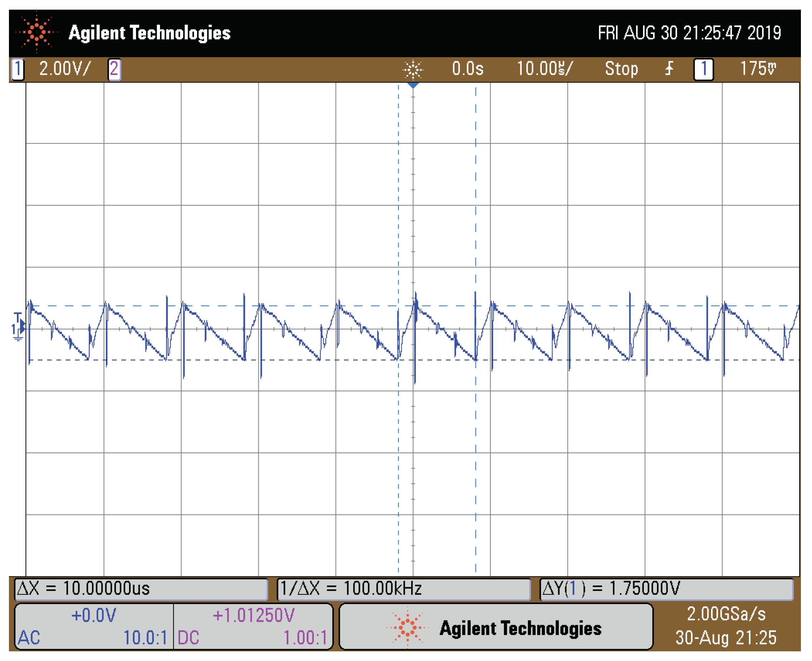Click the Agilent Technologies logo in bottom panel

493,628
